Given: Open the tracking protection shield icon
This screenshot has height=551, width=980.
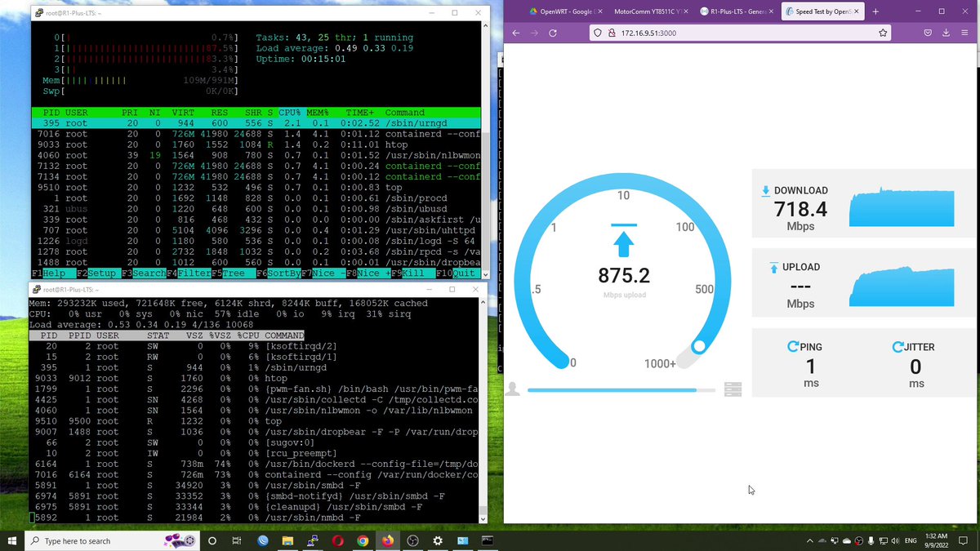Looking at the screenshot, I should tap(599, 33).
